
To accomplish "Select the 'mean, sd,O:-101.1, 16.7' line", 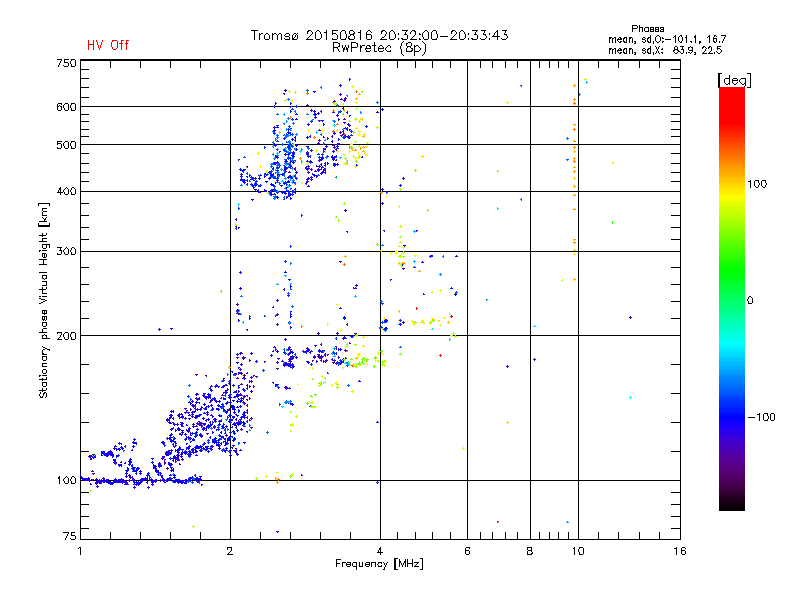I will pyautogui.click(x=667, y=39).
